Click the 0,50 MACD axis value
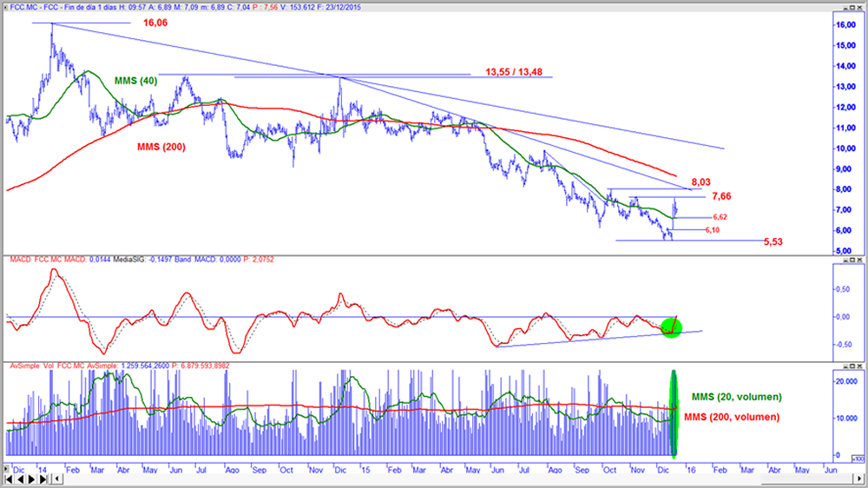868x488 pixels. 843,289
